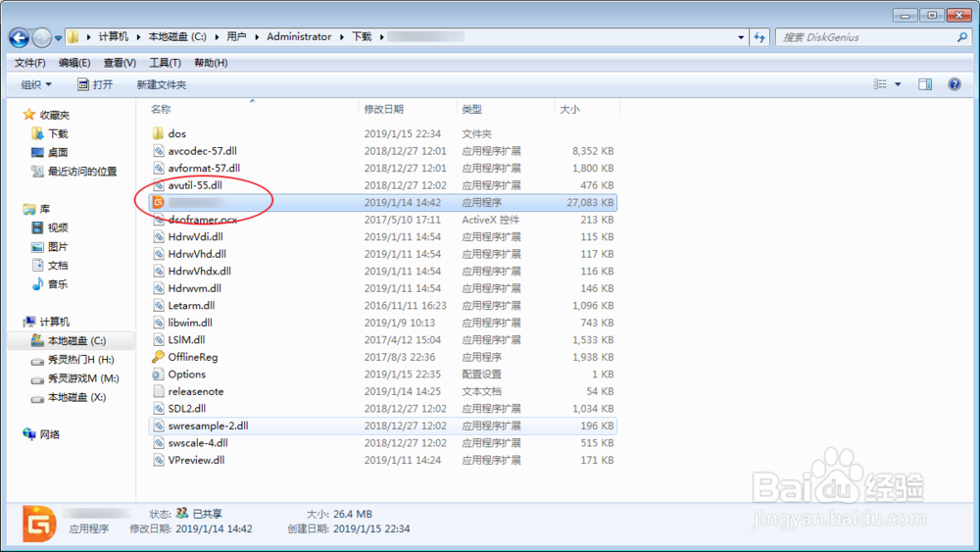Open the 帮助(H) menu

211,63
